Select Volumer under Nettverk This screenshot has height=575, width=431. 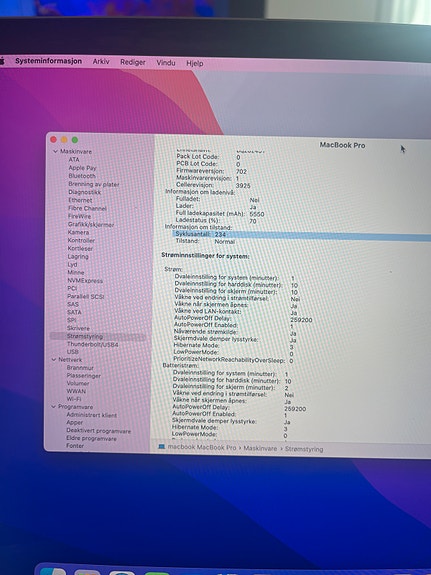[x=78, y=383]
